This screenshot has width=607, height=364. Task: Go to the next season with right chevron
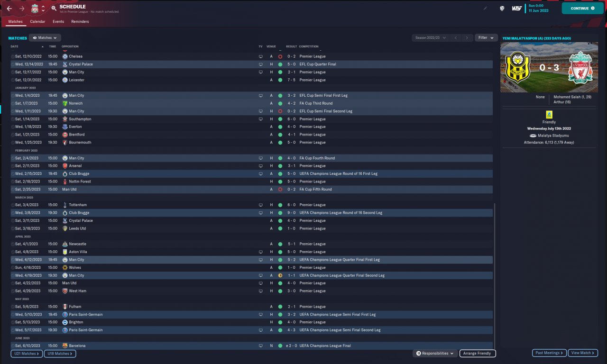pos(468,37)
